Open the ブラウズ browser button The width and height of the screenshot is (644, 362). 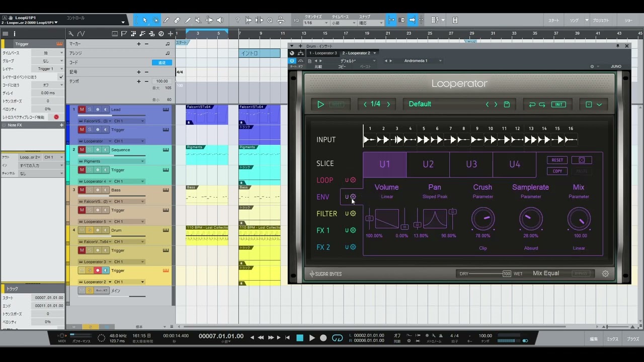pos(633,339)
